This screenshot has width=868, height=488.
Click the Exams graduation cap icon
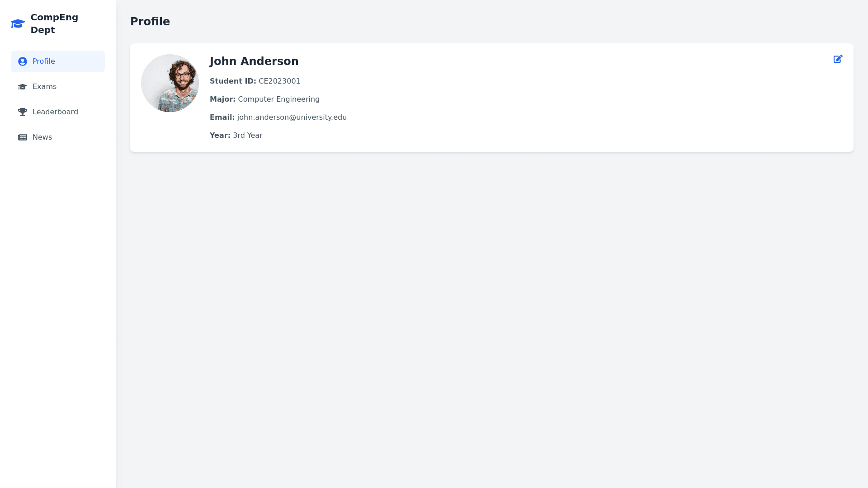23,87
